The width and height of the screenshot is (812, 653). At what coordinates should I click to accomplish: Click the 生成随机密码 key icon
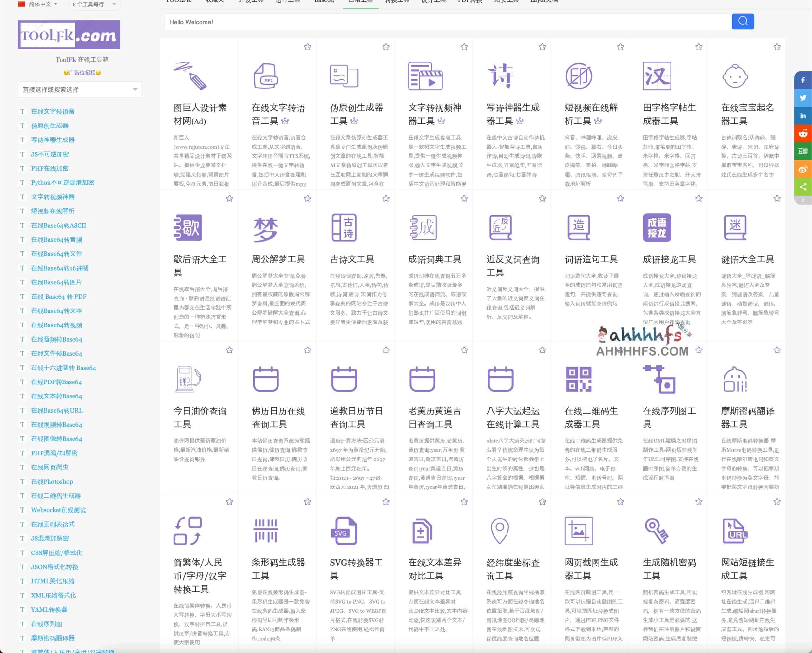click(x=657, y=531)
